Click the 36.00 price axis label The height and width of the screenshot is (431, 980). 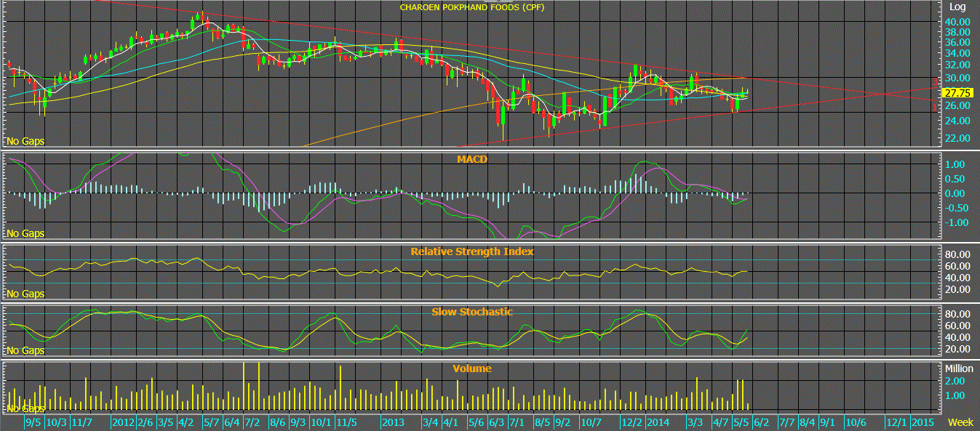tap(957, 42)
